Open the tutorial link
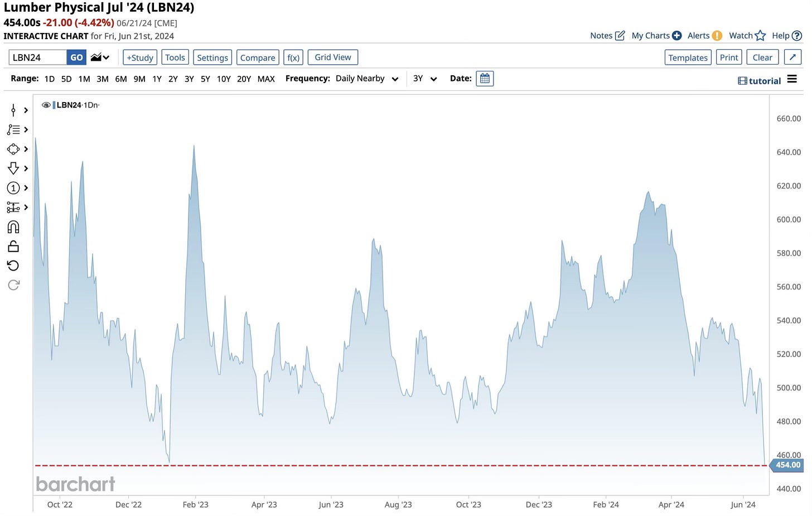The image size is (812, 516). [759, 81]
